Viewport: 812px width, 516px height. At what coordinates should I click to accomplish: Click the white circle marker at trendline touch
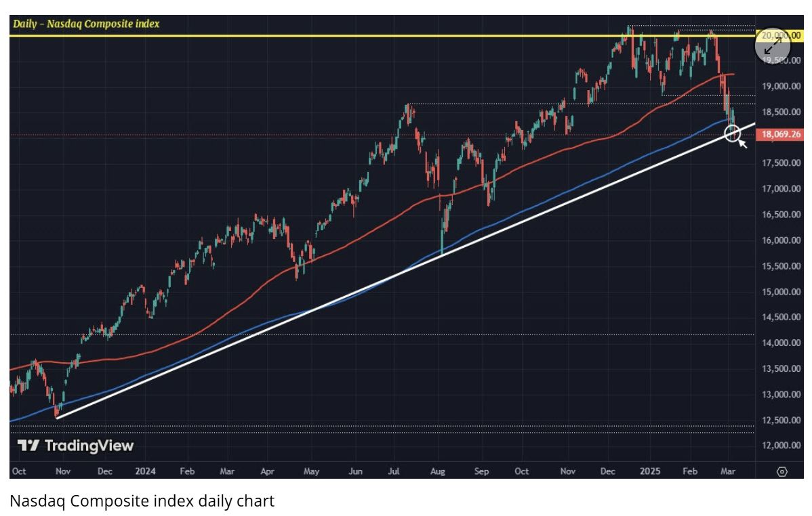pos(732,133)
